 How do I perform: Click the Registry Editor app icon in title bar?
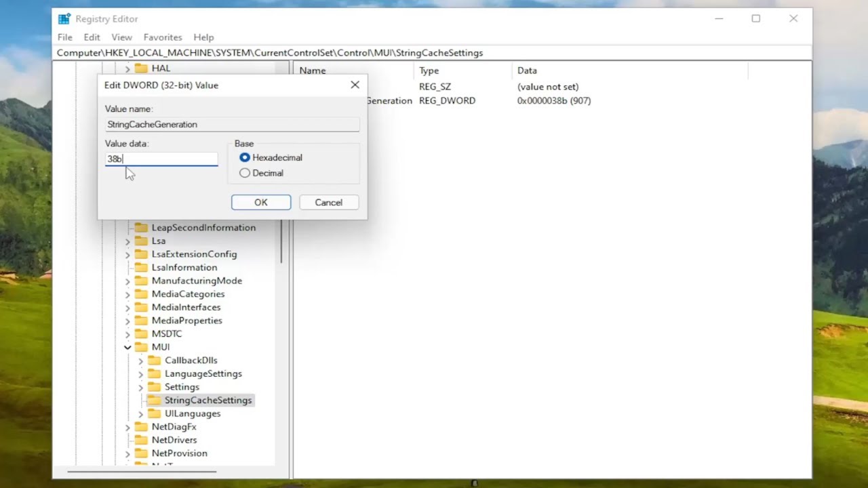[x=63, y=19]
